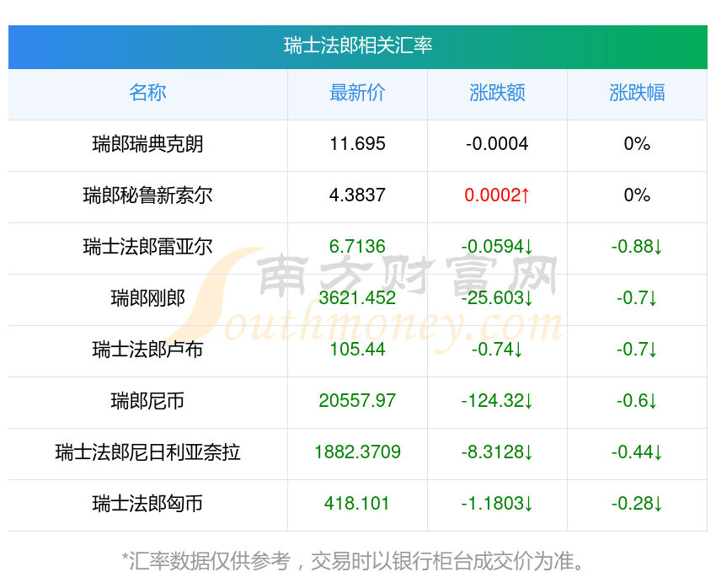Click the price 3621.452
Image resolution: width=716 pixels, height=588 pixels.
pyautogui.click(x=357, y=298)
